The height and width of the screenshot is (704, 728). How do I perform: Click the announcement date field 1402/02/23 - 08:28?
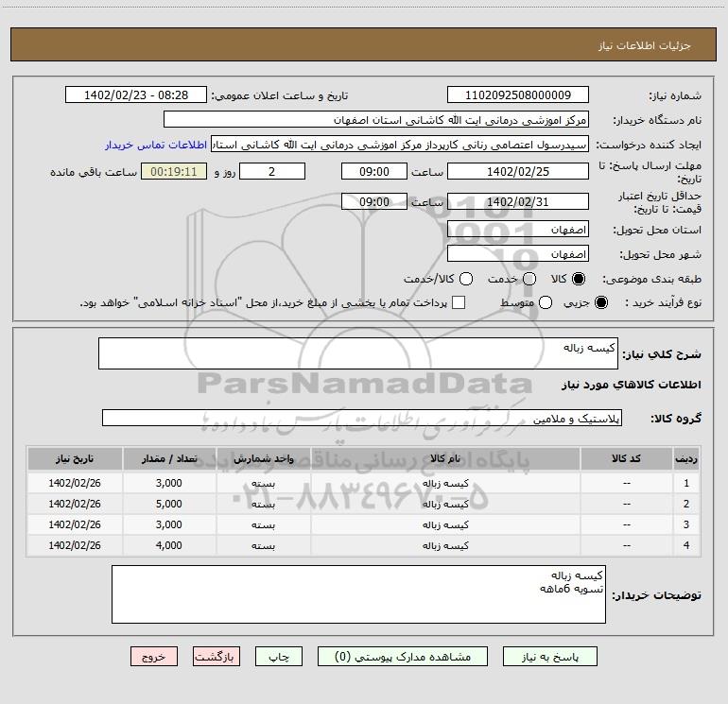tap(136, 94)
